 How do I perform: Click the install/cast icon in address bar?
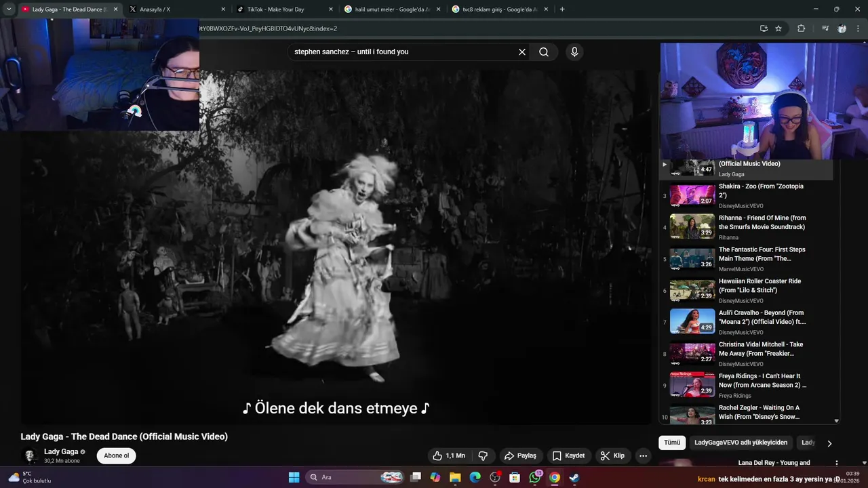pyautogui.click(x=764, y=28)
